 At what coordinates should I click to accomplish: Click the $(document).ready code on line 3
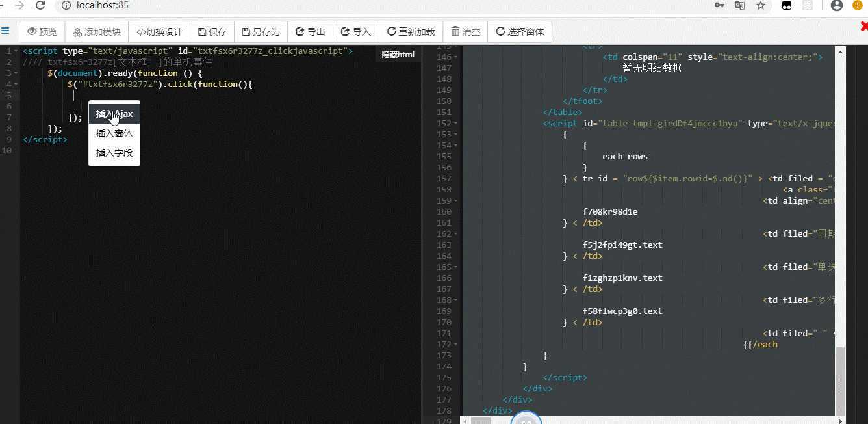[125, 73]
